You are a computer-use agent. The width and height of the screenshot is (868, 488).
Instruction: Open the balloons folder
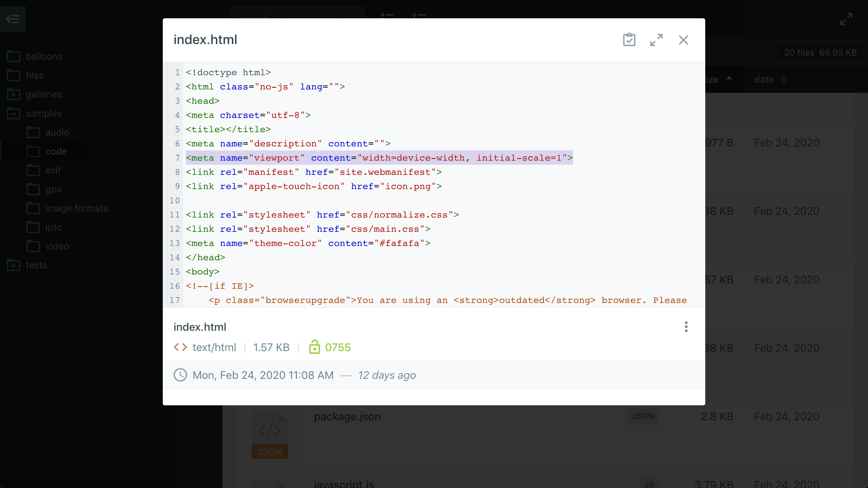point(44,56)
